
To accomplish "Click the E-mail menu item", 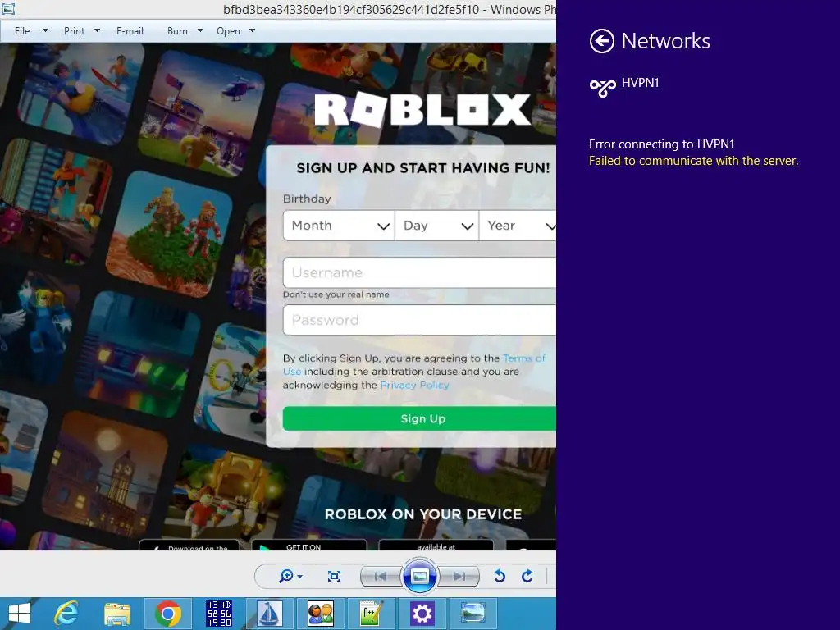I will [130, 31].
